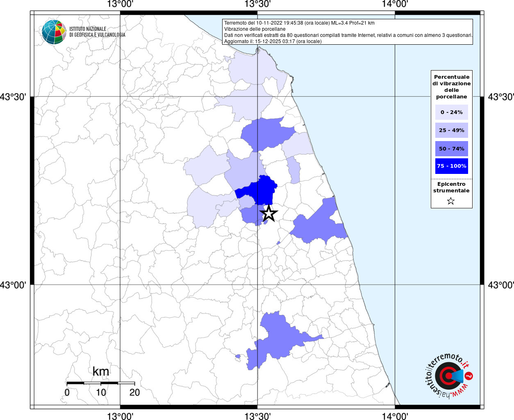Click the km scale bar
The width and height of the screenshot is (514, 420).
(100, 383)
